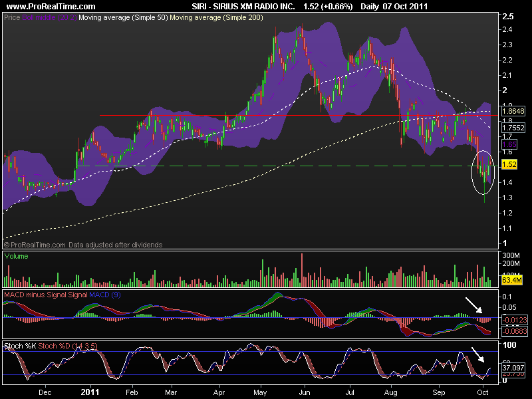Click the Mar month label on time axis

click(x=171, y=392)
